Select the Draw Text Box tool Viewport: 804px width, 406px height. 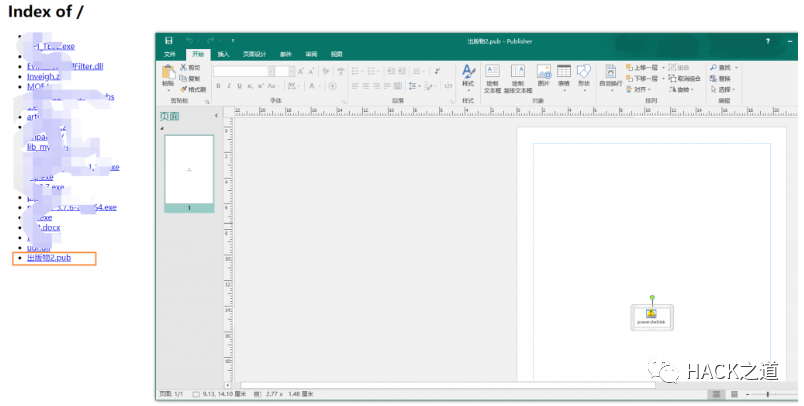tap(492, 78)
